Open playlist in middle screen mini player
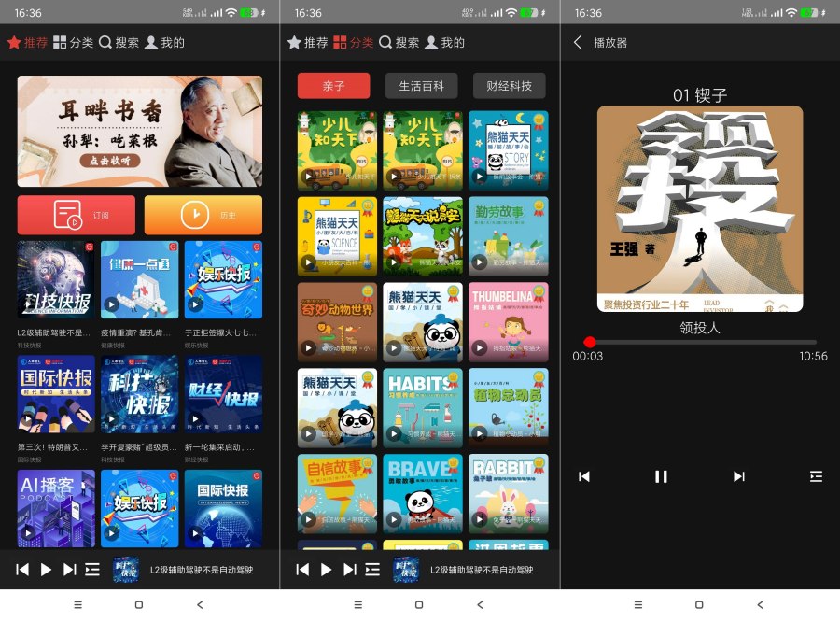Screen dimensions: 840x622 click(372, 570)
